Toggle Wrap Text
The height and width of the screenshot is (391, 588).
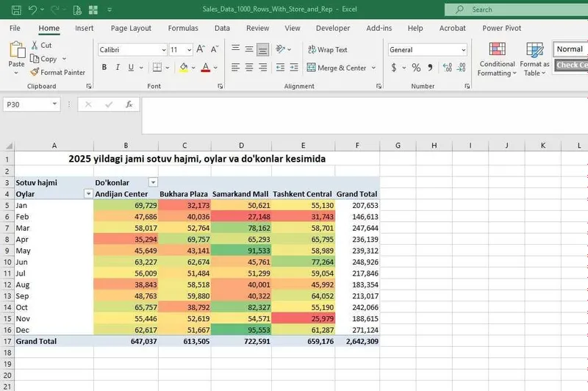coord(327,49)
